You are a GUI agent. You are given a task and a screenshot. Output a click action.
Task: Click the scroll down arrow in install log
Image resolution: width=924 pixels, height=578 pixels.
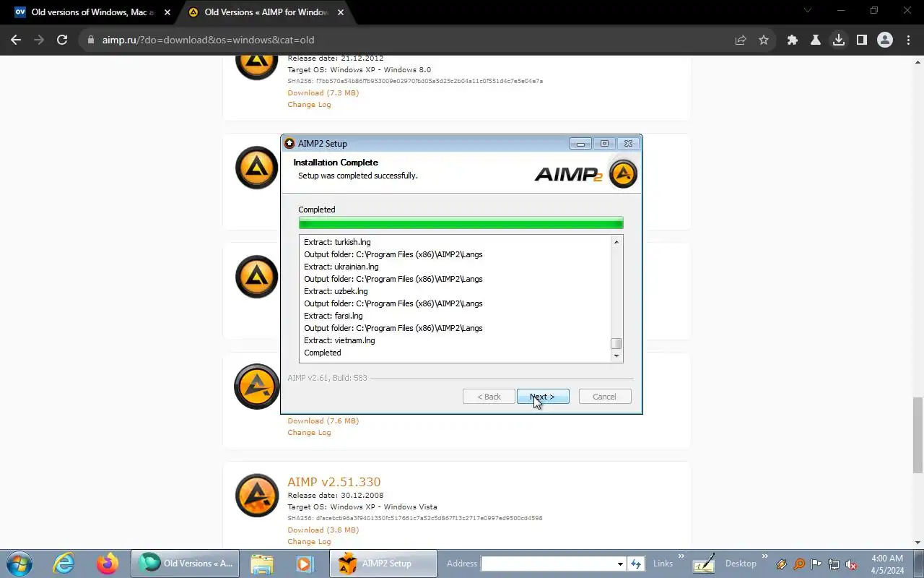point(616,355)
